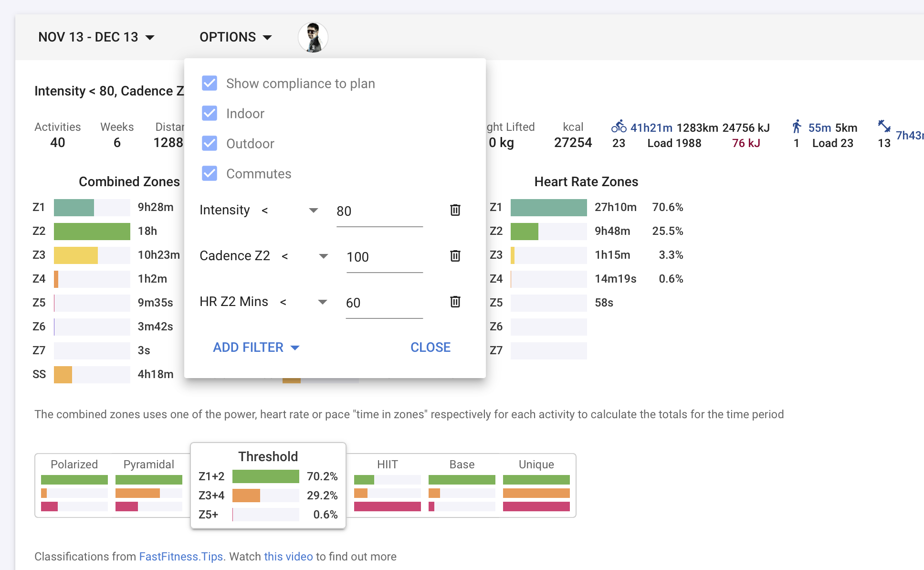924x570 pixels.
Task: Toggle the Commutes checkbox
Action: [210, 173]
